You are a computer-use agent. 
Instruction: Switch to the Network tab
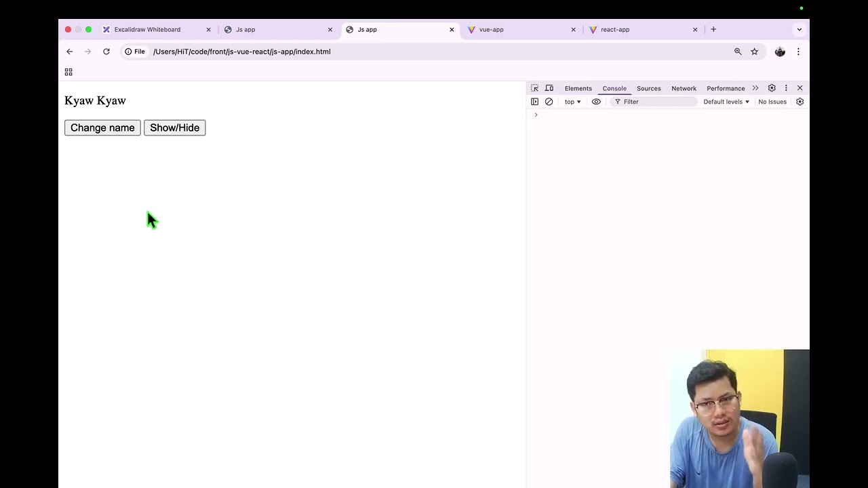[684, 88]
